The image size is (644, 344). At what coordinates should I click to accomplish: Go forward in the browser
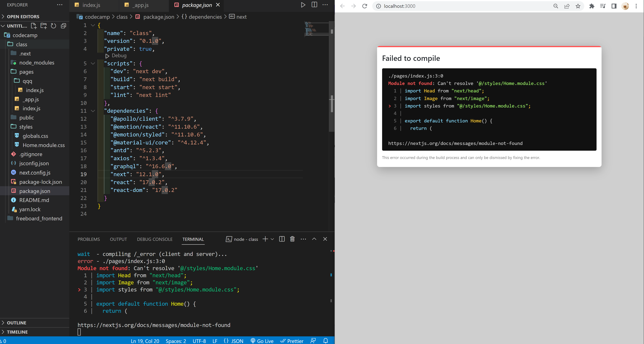click(354, 6)
